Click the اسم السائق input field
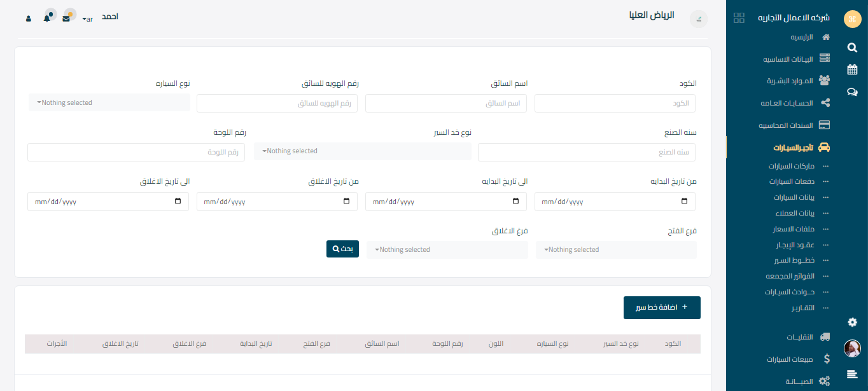The height and width of the screenshot is (391, 868). tap(445, 104)
